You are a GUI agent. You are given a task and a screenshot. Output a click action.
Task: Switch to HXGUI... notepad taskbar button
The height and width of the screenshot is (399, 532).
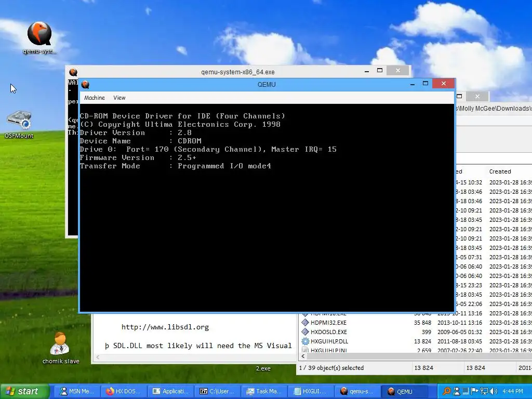coord(311,391)
